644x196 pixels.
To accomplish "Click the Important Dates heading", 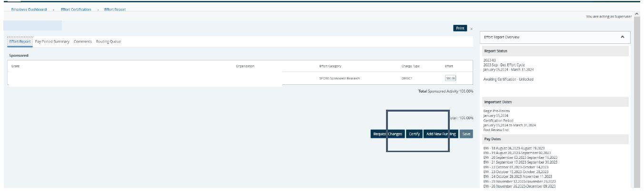I will pos(498,102).
